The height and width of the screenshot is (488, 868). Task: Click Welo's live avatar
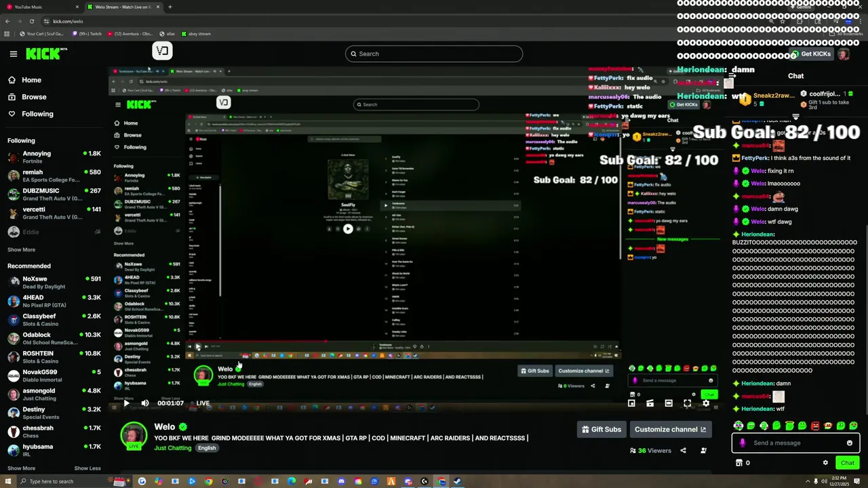point(134,436)
